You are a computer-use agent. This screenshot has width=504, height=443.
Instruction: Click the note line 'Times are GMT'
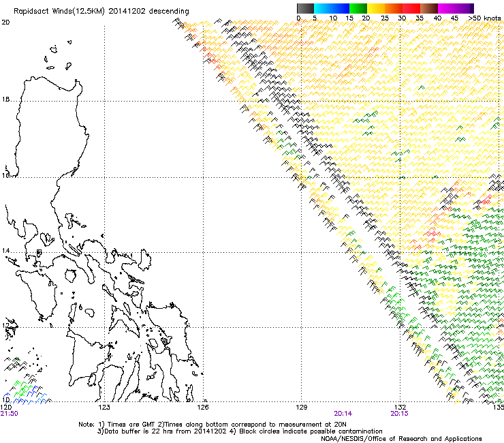pyautogui.click(x=131, y=425)
